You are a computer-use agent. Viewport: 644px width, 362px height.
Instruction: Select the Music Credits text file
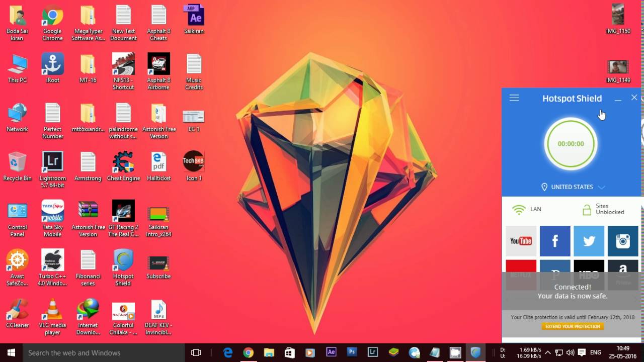click(x=194, y=72)
